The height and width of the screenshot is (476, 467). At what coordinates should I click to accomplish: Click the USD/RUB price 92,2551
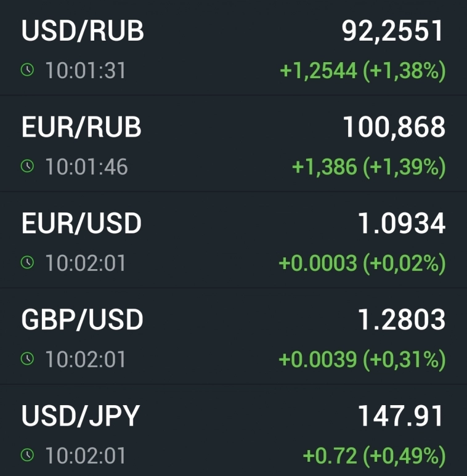pos(393,31)
